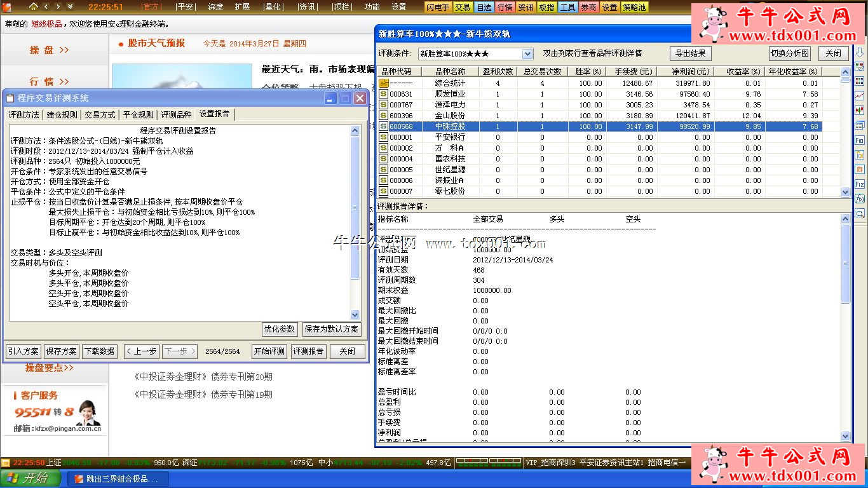This screenshot has width=868, height=488.
Task: Switch to the 平仓规则 tab
Action: click(x=138, y=115)
